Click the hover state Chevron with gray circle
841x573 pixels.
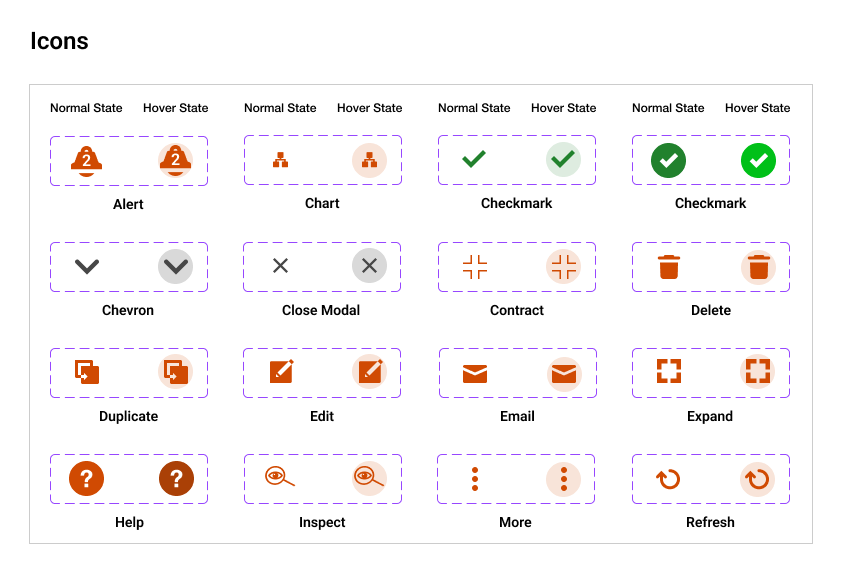(x=176, y=267)
